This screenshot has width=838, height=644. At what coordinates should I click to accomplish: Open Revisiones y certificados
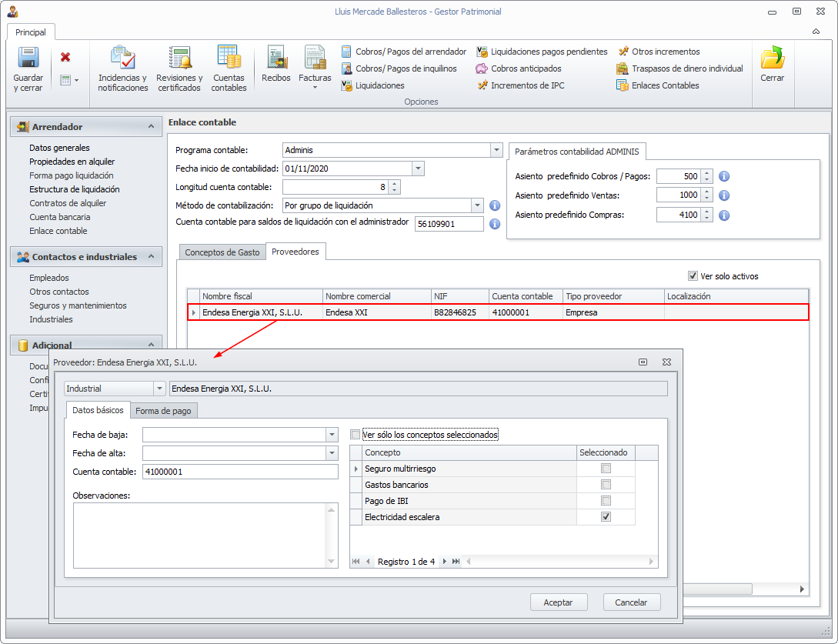click(179, 68)
